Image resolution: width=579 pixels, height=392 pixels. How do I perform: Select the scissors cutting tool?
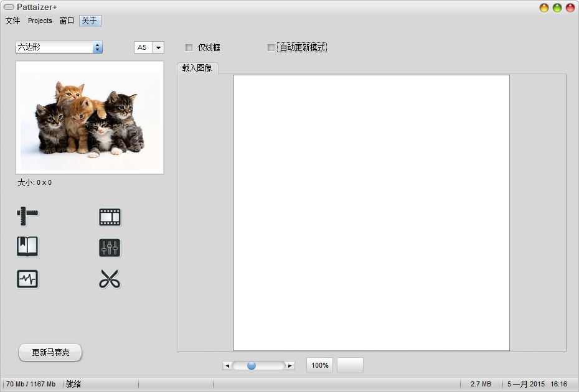click(x=110, y=279)
